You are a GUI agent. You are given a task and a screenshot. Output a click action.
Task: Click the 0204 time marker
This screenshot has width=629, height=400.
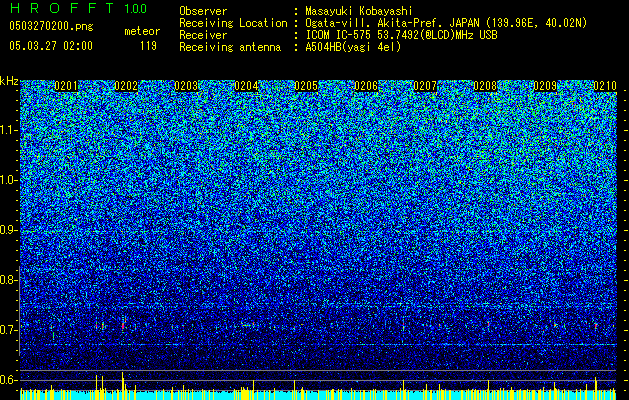[x=246, y=86]
